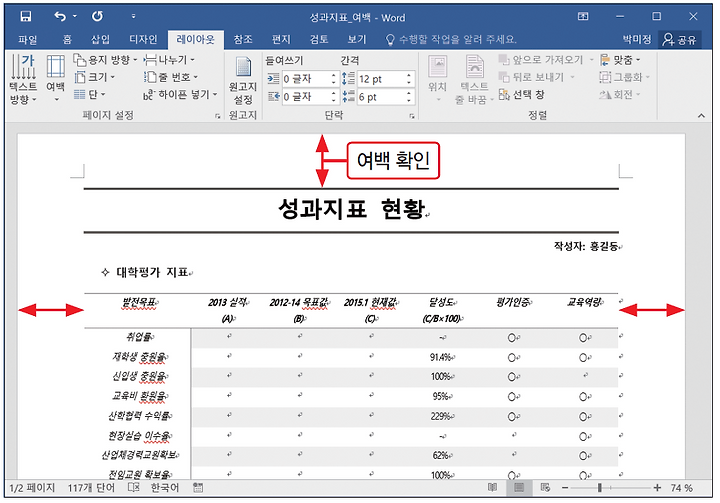The width and height of the screenshot is (720, 503).
Task: Click the left indent input field
Action: (305, 79)
